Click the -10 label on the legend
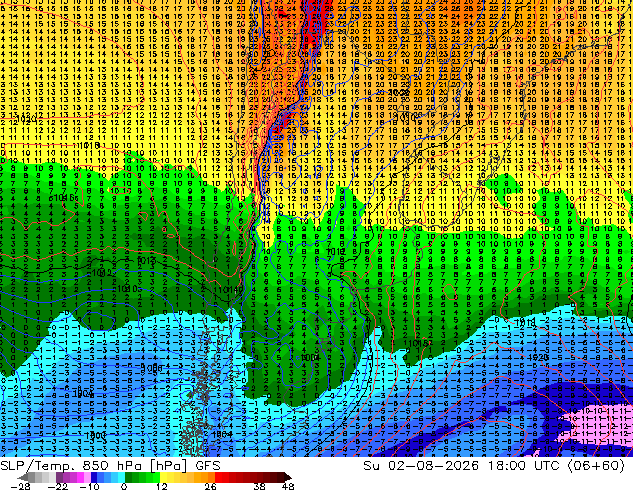634x490 pixels. pos(89,486)
